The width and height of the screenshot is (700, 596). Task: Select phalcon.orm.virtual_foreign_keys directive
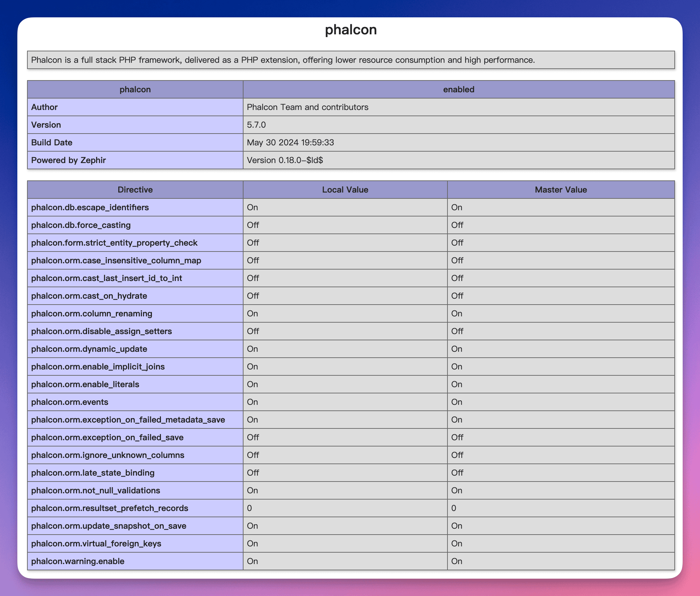pyautogui.click(x=96, y=544)
